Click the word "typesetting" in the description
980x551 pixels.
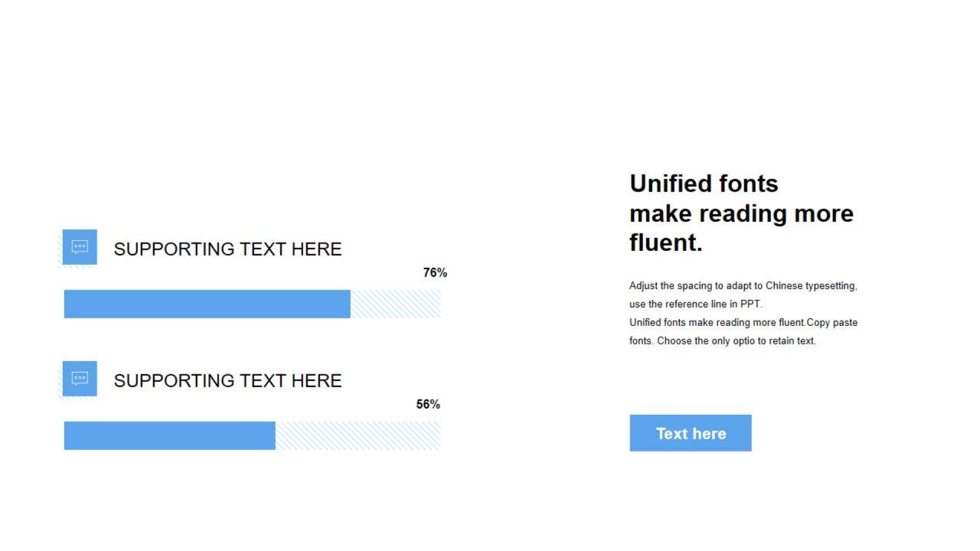tap(831, 286)
